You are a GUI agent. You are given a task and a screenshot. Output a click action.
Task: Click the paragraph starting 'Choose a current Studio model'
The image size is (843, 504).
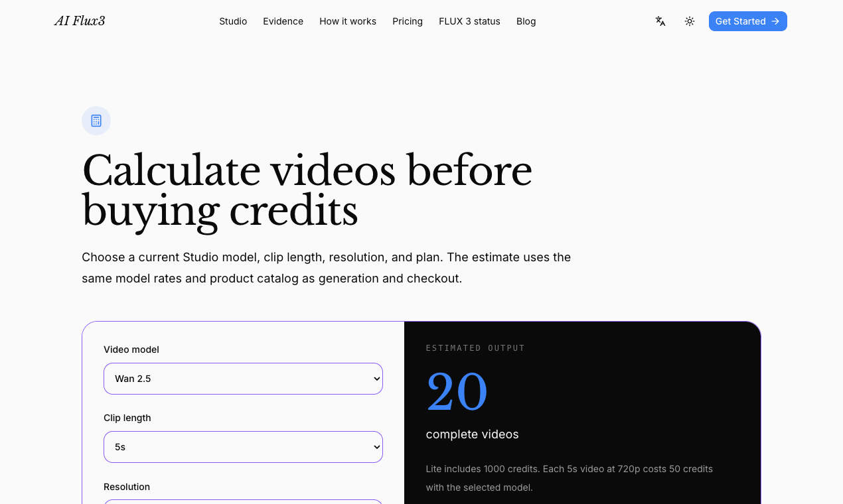326,268
